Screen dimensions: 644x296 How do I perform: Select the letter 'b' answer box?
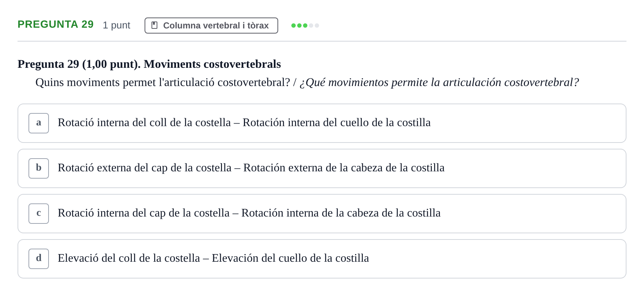click(x=39, y=168)
